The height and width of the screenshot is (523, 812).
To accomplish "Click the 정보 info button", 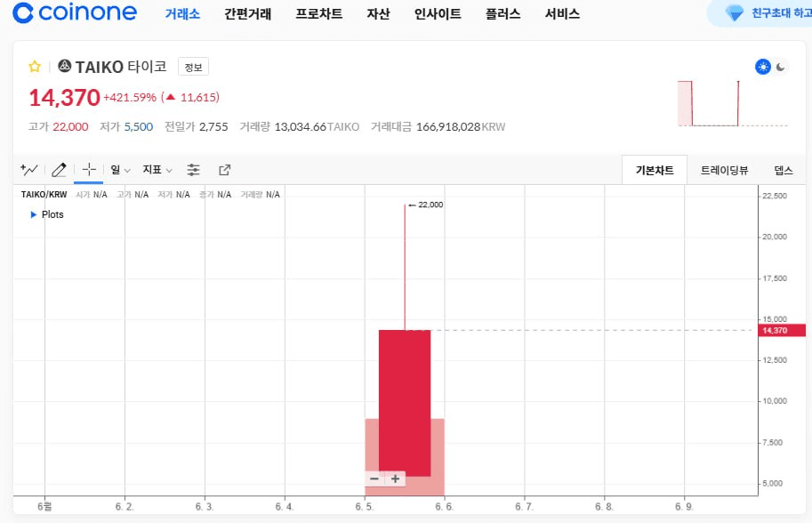I will tap(193, 67).
